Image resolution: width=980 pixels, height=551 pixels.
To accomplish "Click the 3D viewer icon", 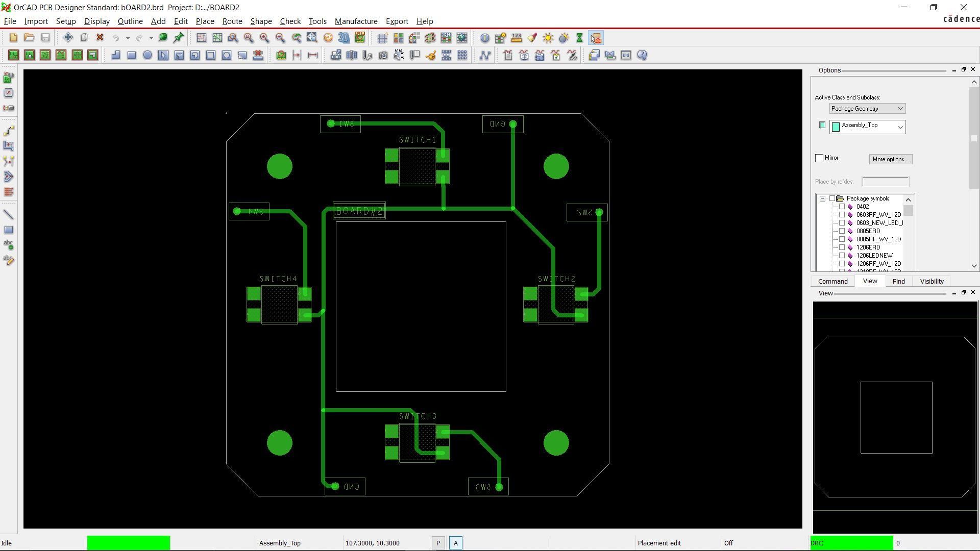I will point(344,38).
